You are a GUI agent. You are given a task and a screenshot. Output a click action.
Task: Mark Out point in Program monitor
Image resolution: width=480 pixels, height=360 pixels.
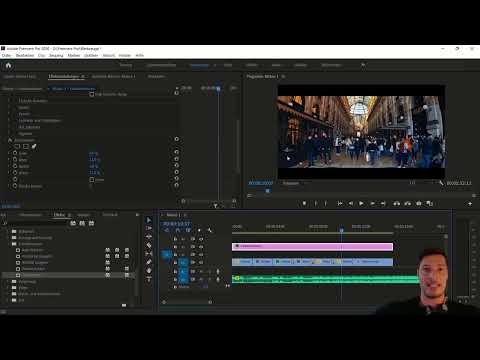click(326, 203)
